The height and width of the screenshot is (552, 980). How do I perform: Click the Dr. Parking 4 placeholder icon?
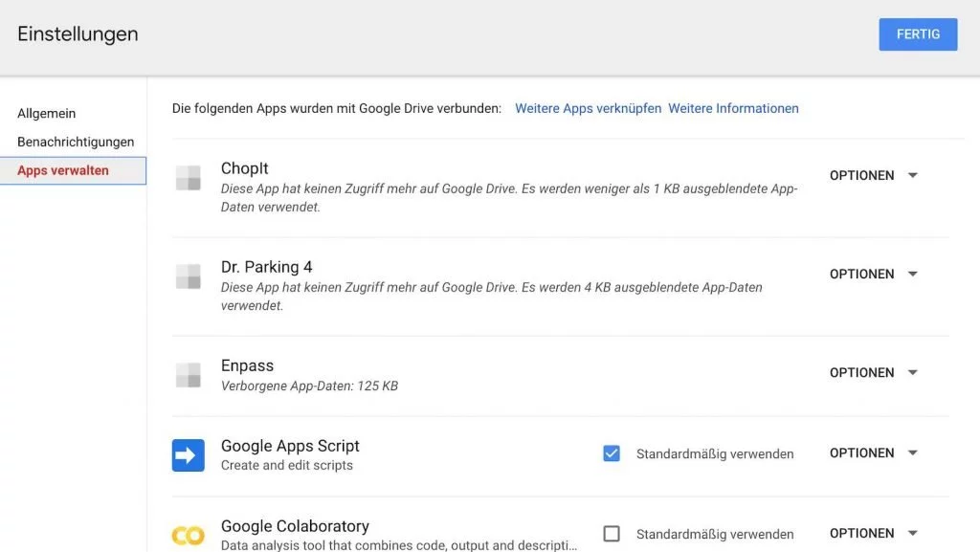point(189,276)
